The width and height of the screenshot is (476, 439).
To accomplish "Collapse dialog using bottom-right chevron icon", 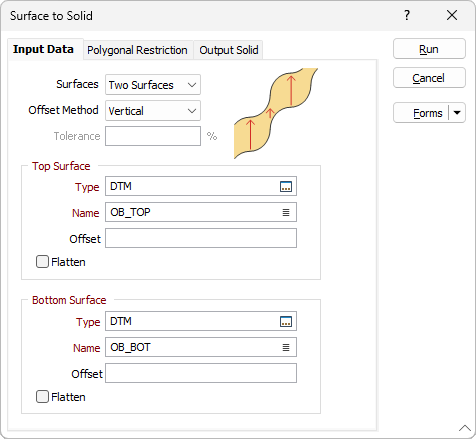I will pos(465,428).
